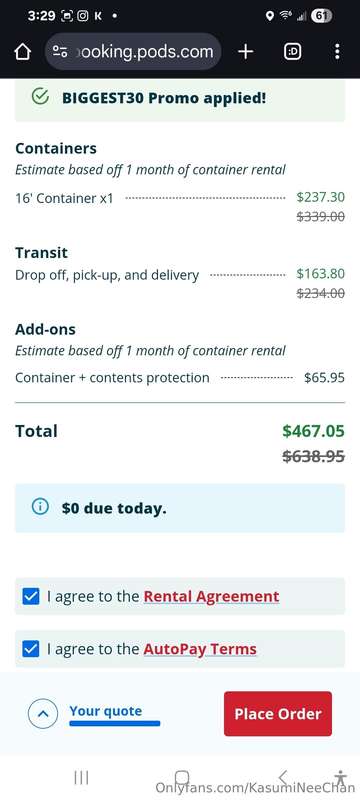Uncheck the Rental Agreement checkbox
The image size is (360, 800).
click(31, 596)
